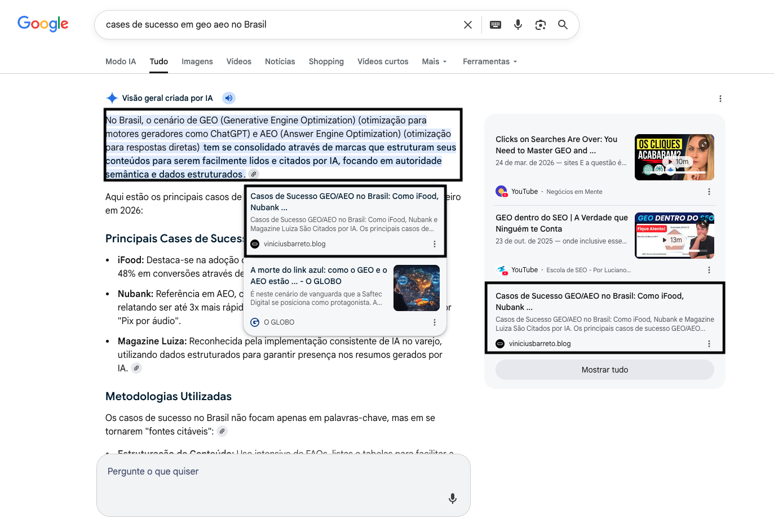774x532 pixels.
Task: Click YouTube favicon for Escola de SEO
Action: point(501,270)
